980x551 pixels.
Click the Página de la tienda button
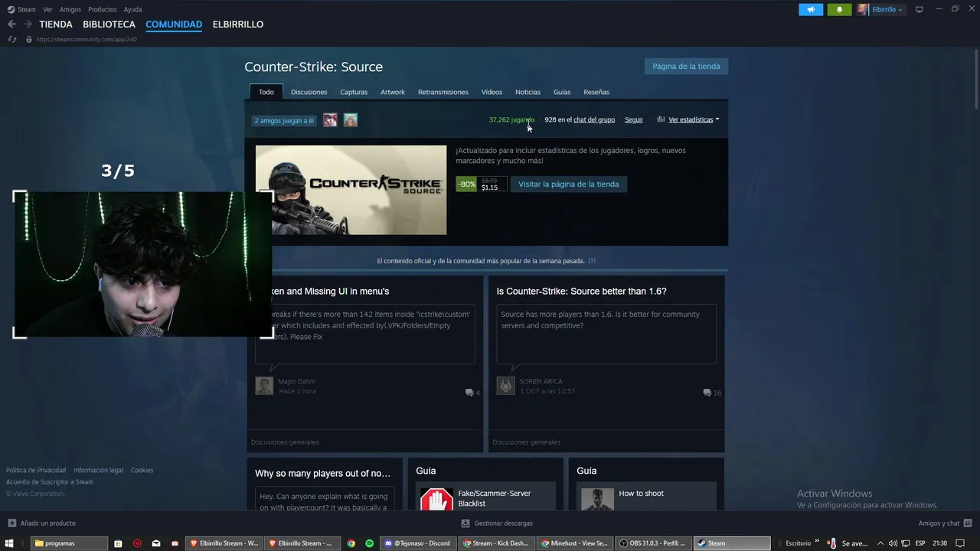click(x=686, y=66)
